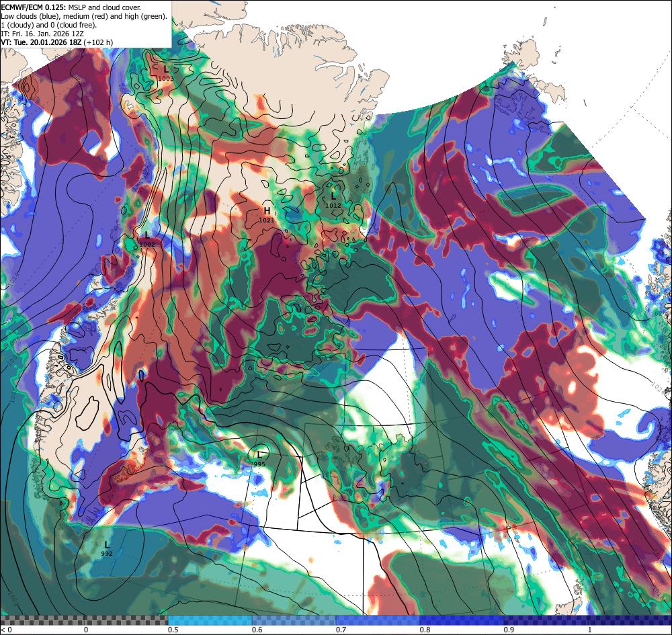Click the '< 0' color scale label
Image resolution: width=672 pixels, height=635 pixels.
coord(5,630)
